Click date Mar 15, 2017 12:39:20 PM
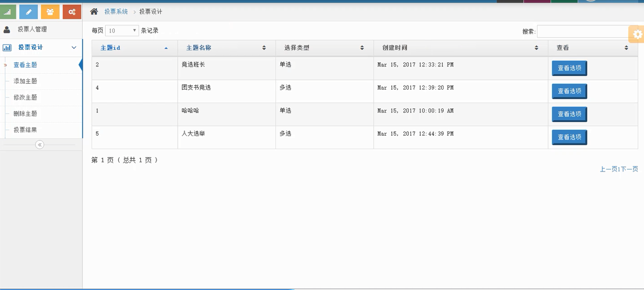Viewport: 644px width, 290px height. click(415, 88)
